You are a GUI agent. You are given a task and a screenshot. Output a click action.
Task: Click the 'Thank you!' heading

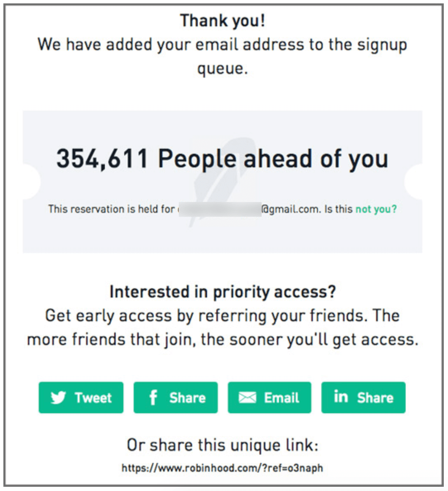(222, 21)
